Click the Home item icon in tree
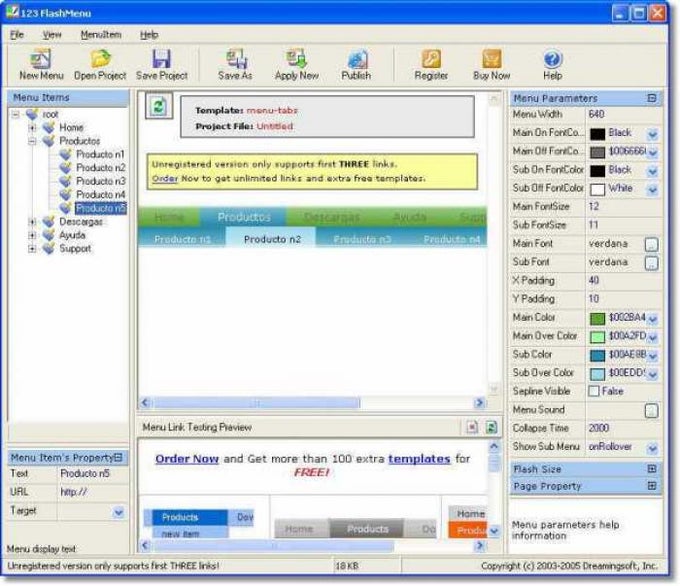680x586 pixels. pos(49,128)
